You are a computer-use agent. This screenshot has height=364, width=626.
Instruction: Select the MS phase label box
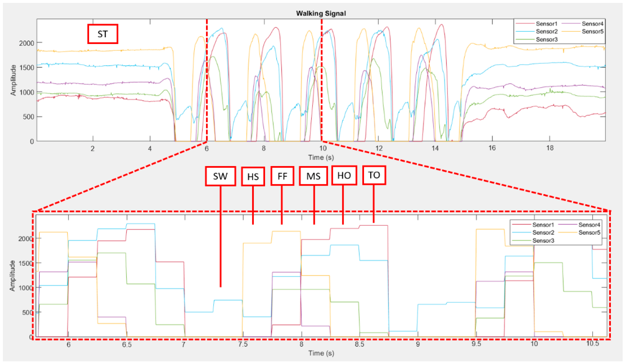[x=313, y=176]
